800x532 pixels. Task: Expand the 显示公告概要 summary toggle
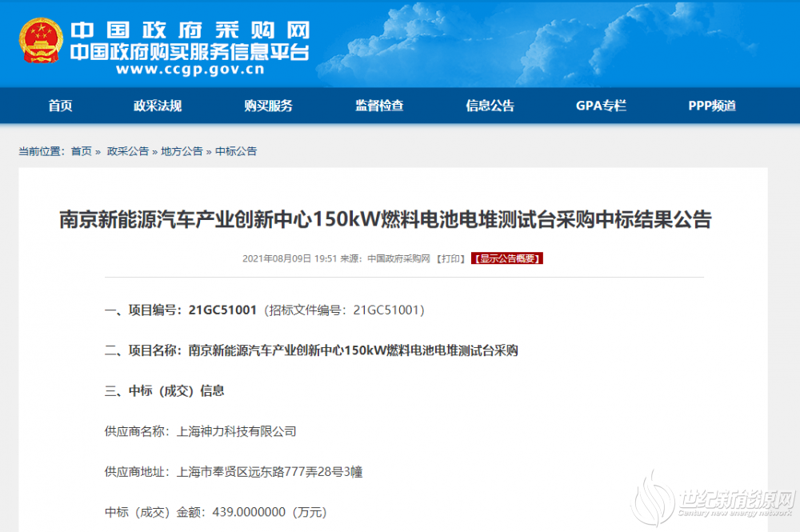point(507,258)
